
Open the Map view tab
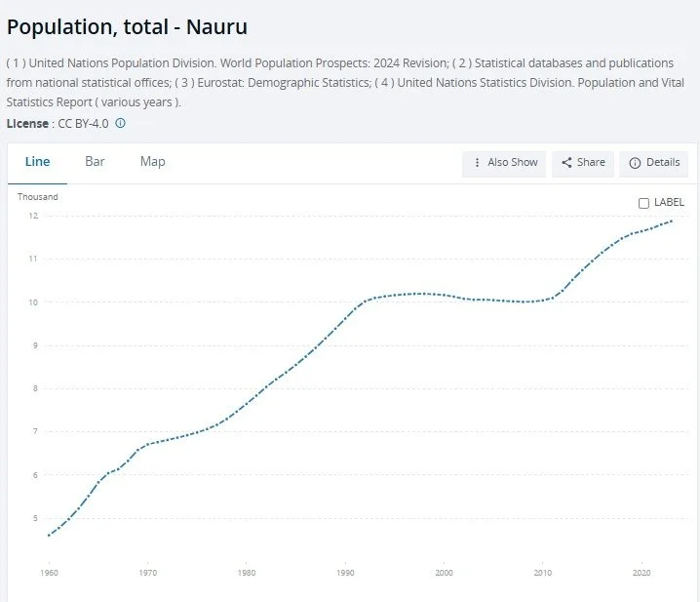[152, 162]
